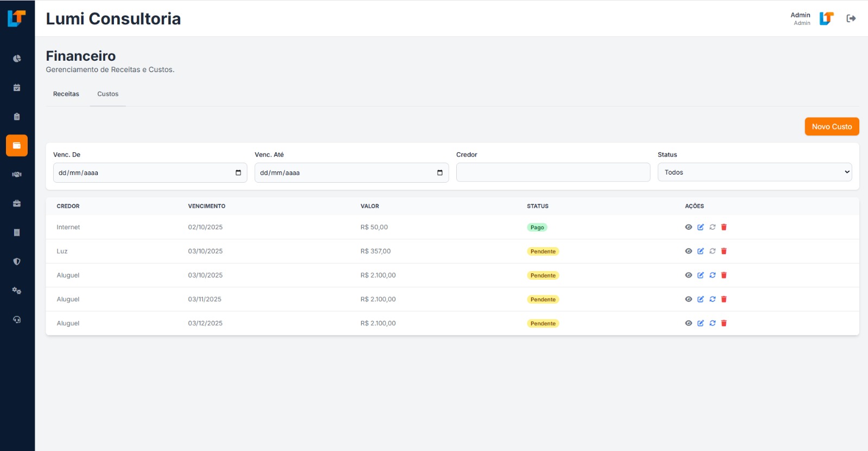Image resolution: width=868 pixels, height=451 pixels.
Task: Delete the Internet cost entry
Action: 724,227
